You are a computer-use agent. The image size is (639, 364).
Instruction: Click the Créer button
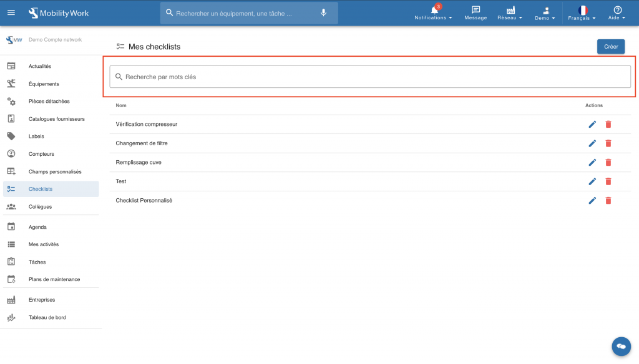[610, 46]
